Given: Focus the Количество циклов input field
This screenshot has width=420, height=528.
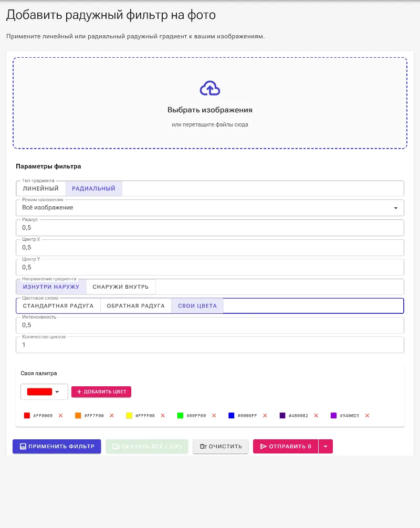Looking at the screenshot, I should [x=210, y=345].
